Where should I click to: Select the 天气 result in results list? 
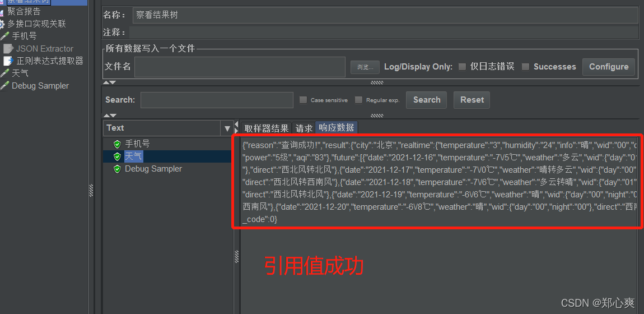133,156
